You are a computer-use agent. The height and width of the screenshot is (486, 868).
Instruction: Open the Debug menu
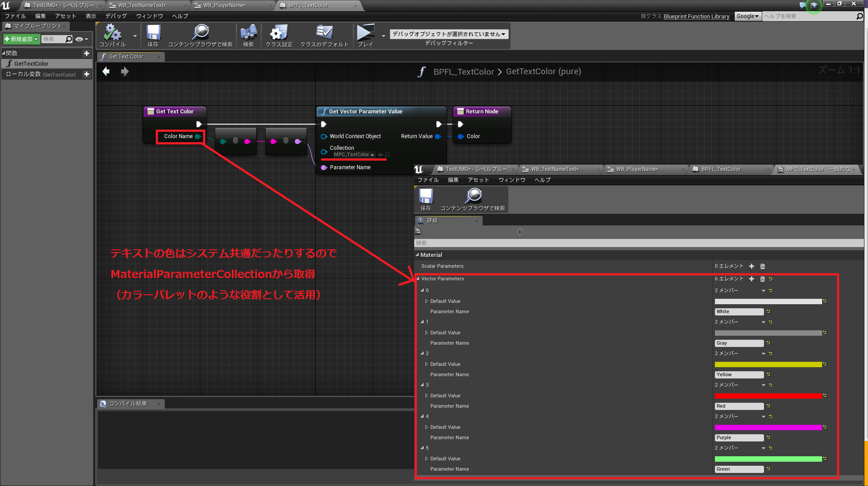coord(116,16)
